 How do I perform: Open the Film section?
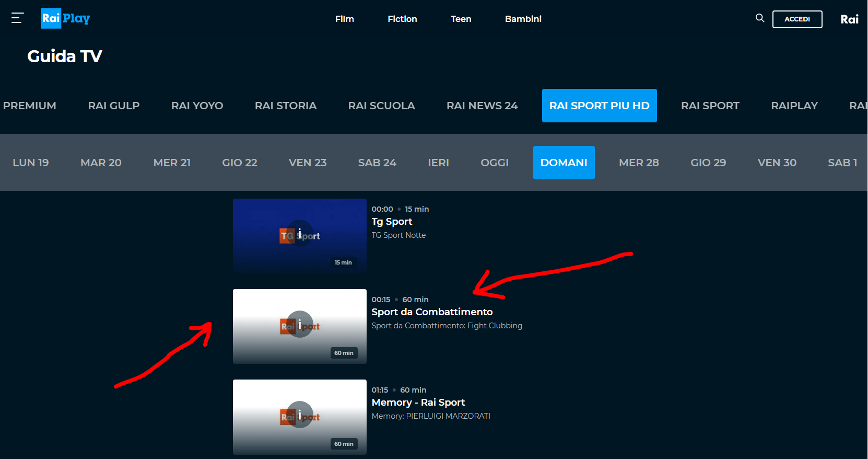pyautogui.click(x=344, y=19)
